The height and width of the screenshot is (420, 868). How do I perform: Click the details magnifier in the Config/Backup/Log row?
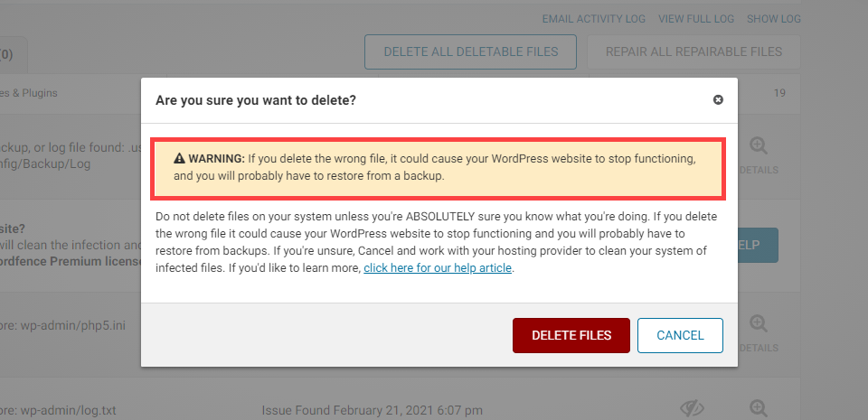(759, 146)
